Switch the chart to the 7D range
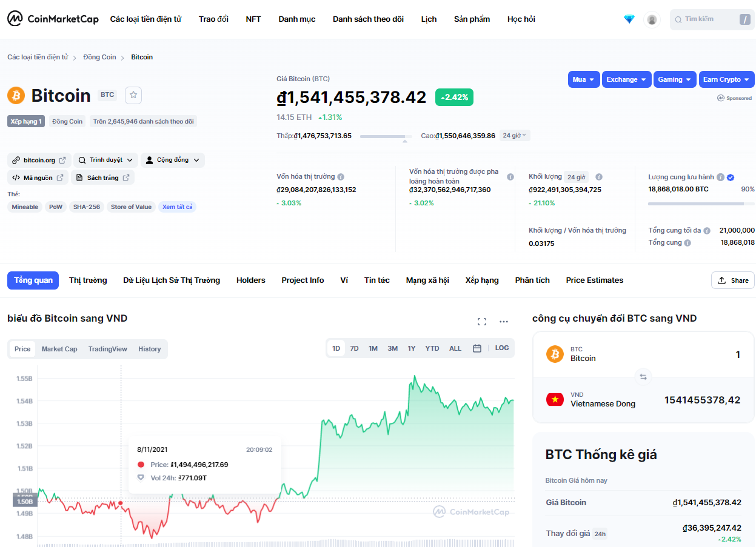756x547 pixels. click(x=355, y=348)
